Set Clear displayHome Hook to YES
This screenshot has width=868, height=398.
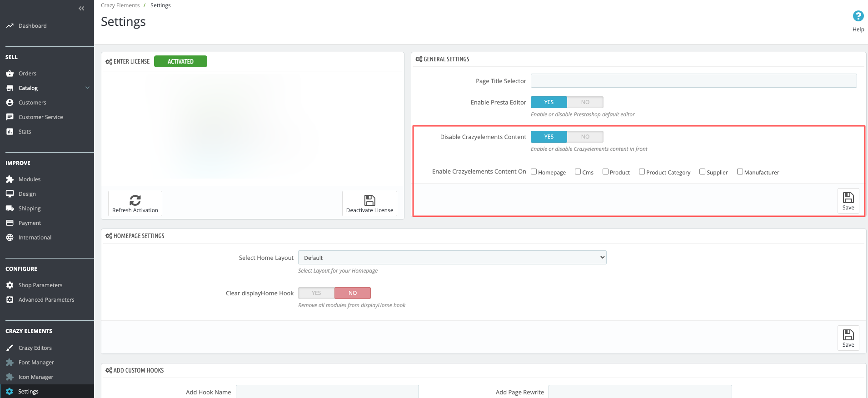coord(316,293)
